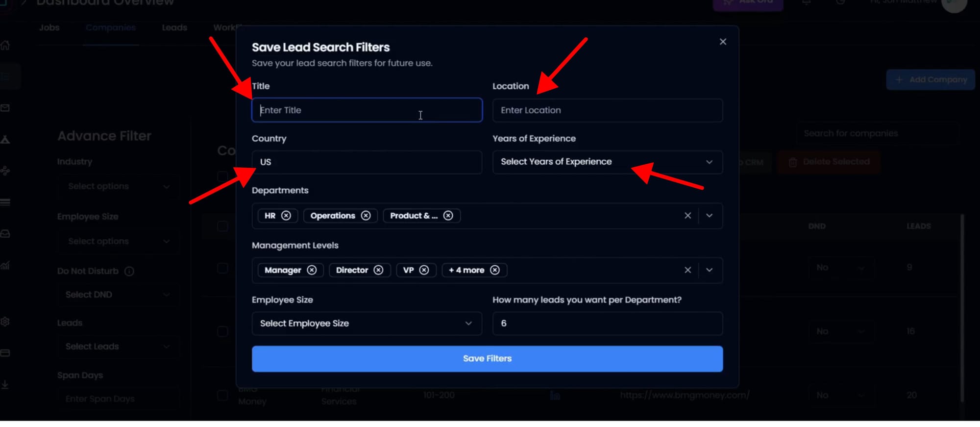Remove the Director level tag
980x427 pixels.
pyautogui.click(x=378, y=270)
